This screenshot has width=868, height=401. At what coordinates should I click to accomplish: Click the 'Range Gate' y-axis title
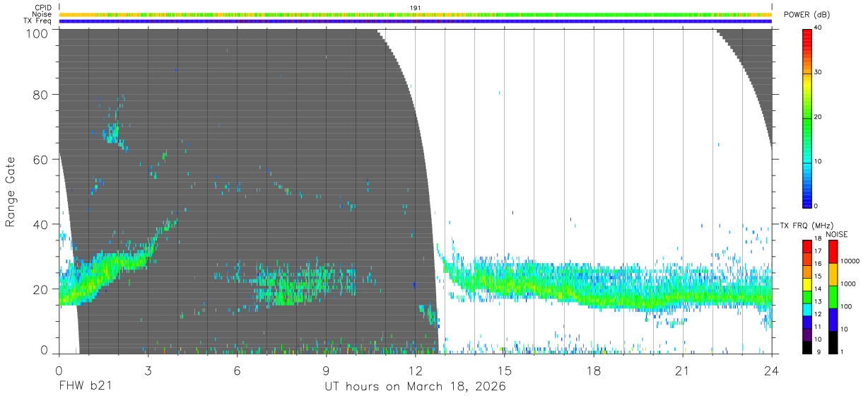(11, 192)
